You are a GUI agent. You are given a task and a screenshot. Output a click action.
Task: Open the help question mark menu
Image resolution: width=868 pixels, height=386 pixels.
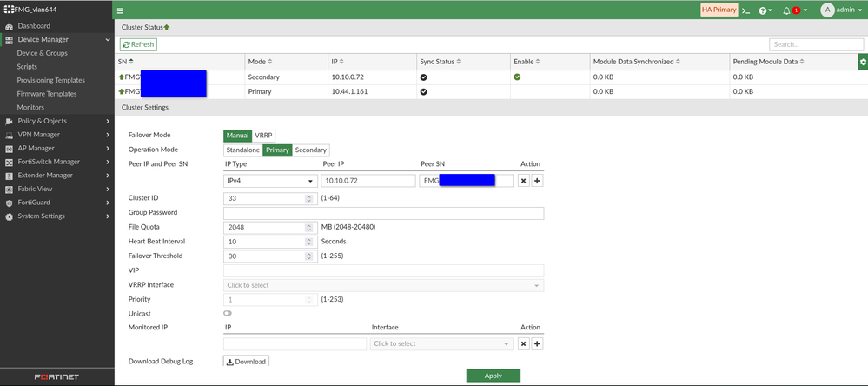point(765,10)
